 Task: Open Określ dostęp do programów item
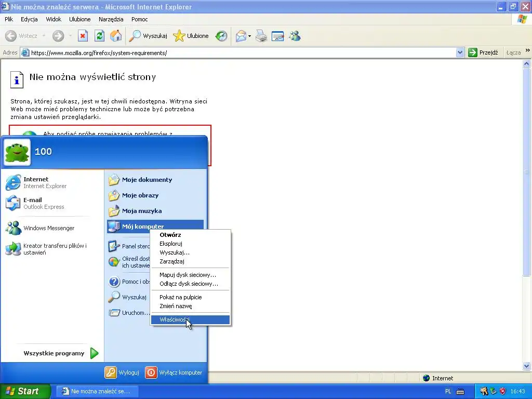pos(129,262)
